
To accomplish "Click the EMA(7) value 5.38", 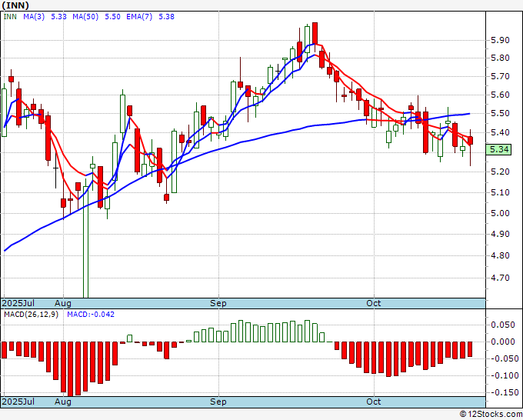I will [166, 17].
